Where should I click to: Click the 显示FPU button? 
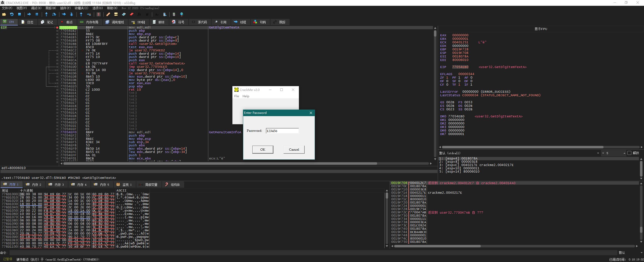541,29
